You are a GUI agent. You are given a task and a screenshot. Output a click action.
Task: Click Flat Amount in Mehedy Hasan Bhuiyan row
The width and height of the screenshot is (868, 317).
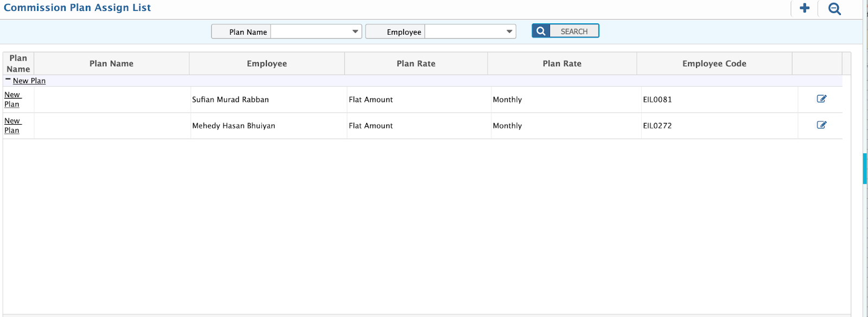click(x=371, y=125)
